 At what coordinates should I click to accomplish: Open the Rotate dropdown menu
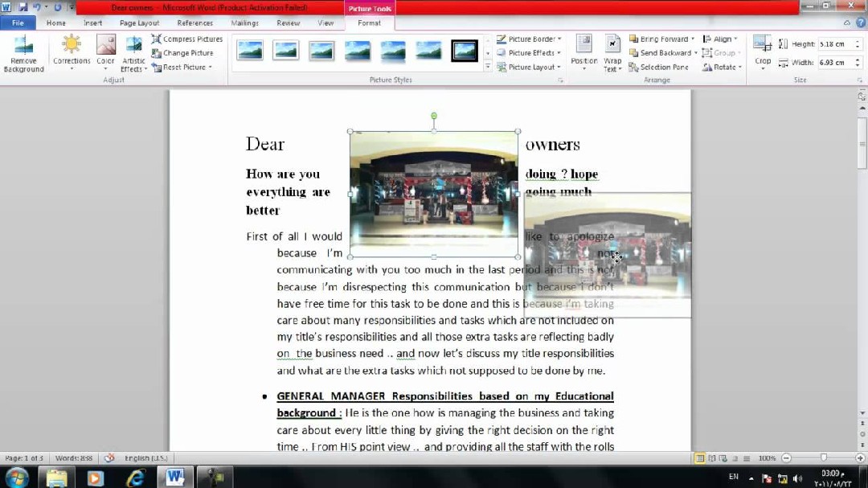(723, 68)
